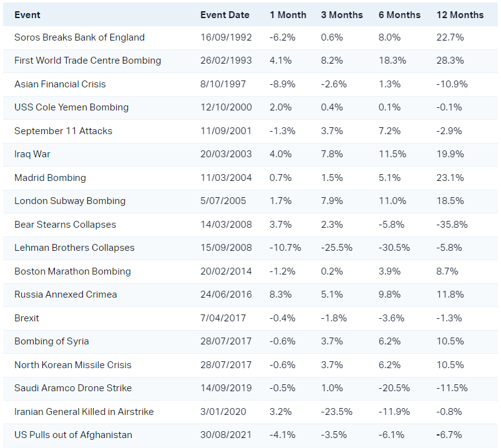The image size is (501, 448).
Task: Click the Asian Financial Crisis event name
Action: [60, 84]
